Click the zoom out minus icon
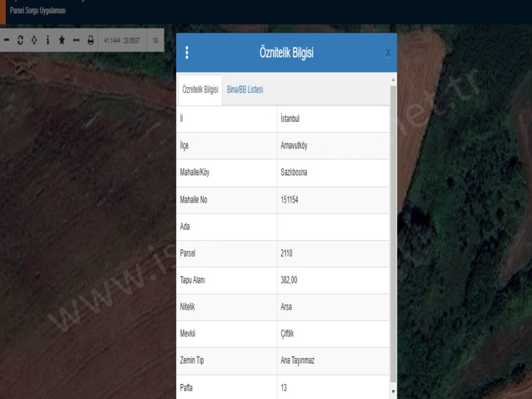Viewport: 532px width, 399px height. pos(7,40)
